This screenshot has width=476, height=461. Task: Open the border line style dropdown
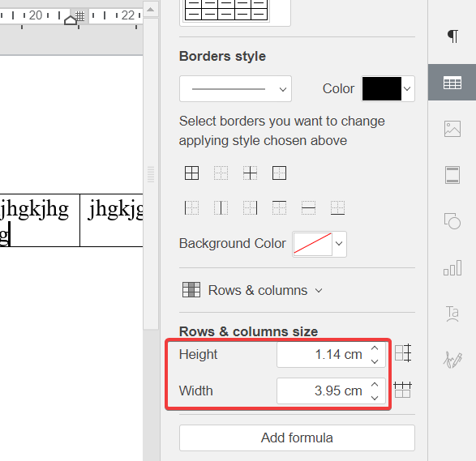[x=235, y=89]
